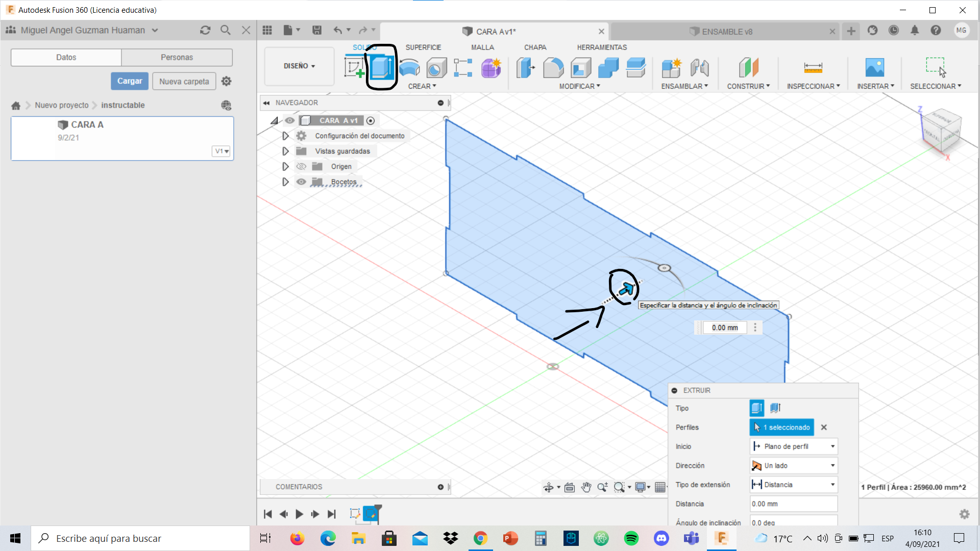Select the Fillet tool
980x551 pixels.
point(553,67)
